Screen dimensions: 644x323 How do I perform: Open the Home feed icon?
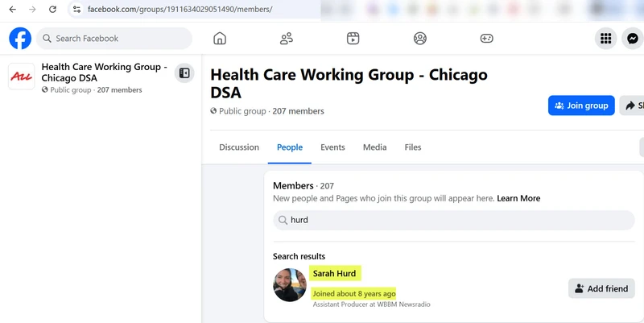pyautogui.click(x=220, y=39)
